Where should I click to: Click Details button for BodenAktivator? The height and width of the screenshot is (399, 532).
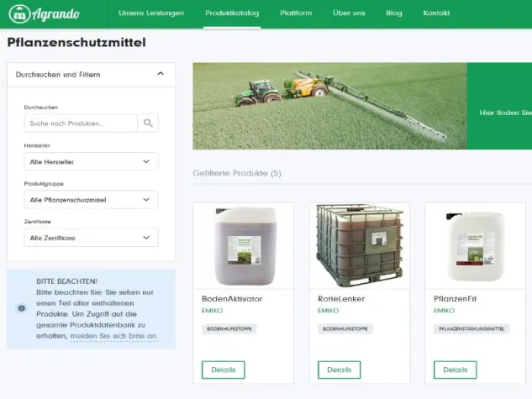[x=224, y=370]
